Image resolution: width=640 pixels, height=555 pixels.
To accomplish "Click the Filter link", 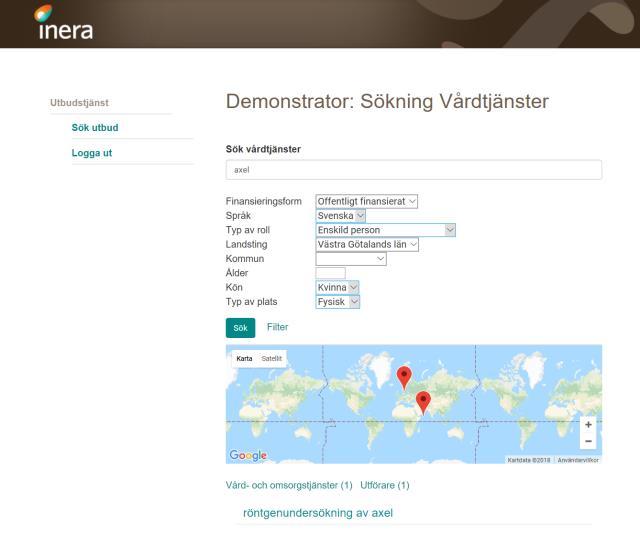I will coord(278,327).
